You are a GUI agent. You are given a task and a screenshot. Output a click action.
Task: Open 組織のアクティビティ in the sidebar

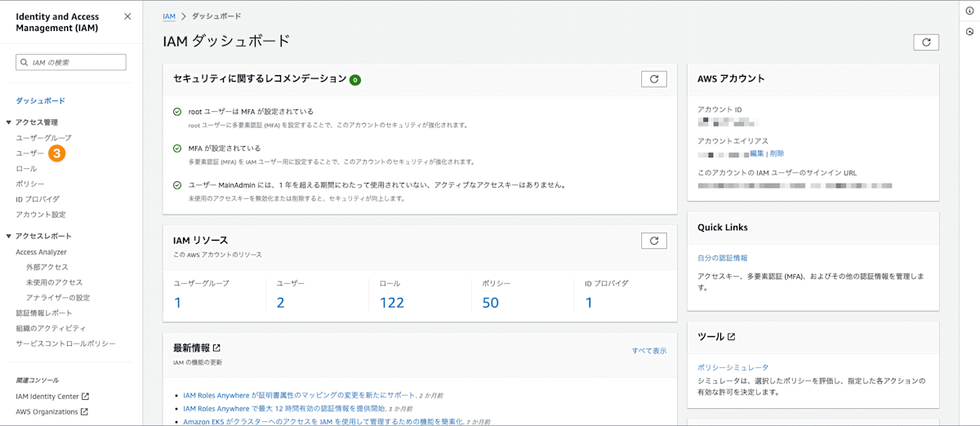(51, 328)
